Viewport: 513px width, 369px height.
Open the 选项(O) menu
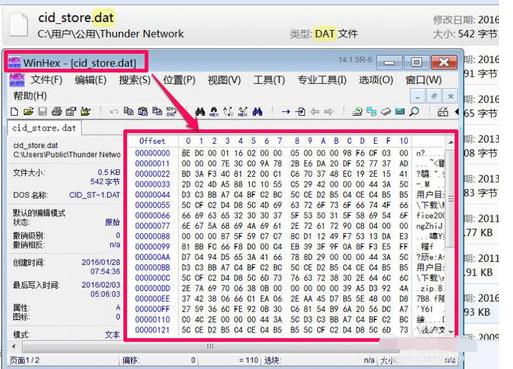pyautogui.click(x=376, y=80)
